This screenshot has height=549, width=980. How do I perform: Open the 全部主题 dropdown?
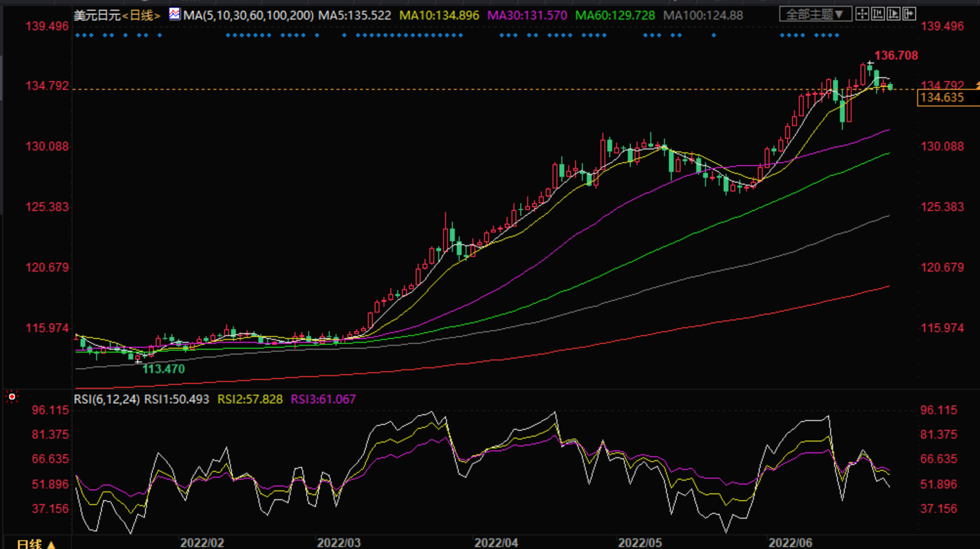[815, 14]
